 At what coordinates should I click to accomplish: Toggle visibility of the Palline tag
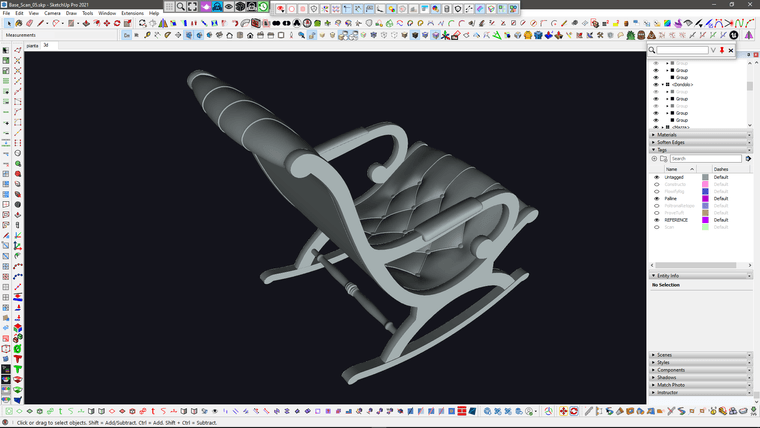656,199
